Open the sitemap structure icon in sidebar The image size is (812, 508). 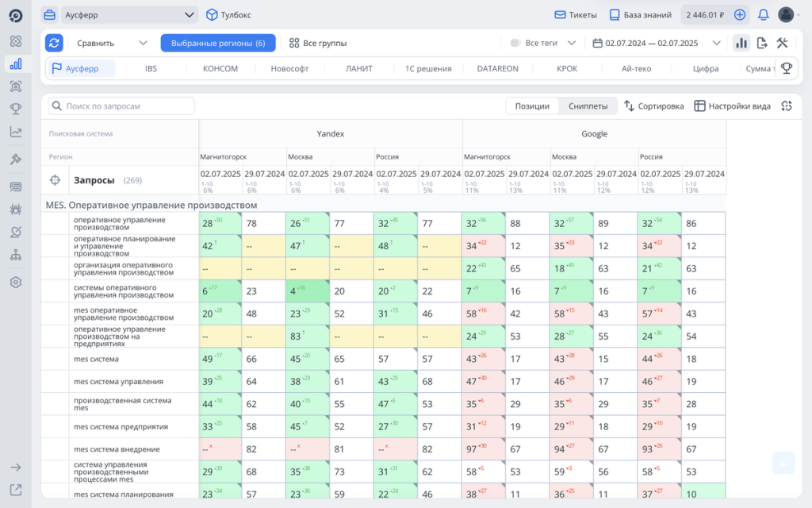point(16,255)
